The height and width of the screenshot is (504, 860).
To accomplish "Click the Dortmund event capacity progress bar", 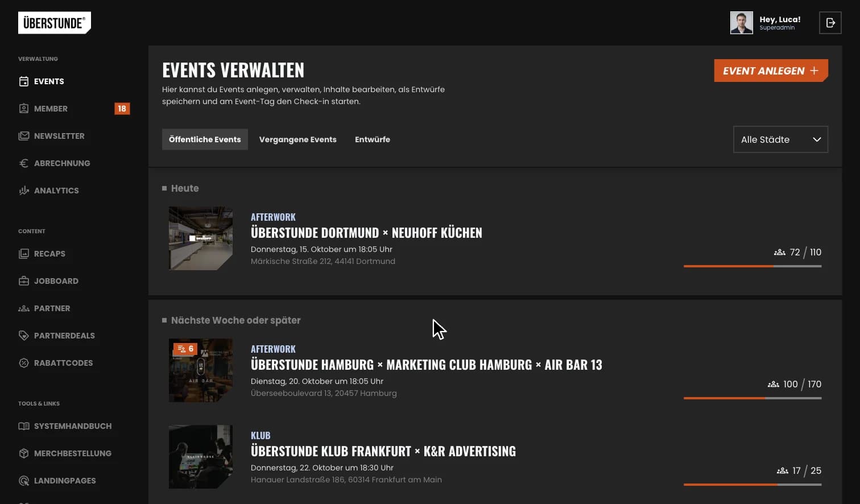I will [x=753, y=266].
